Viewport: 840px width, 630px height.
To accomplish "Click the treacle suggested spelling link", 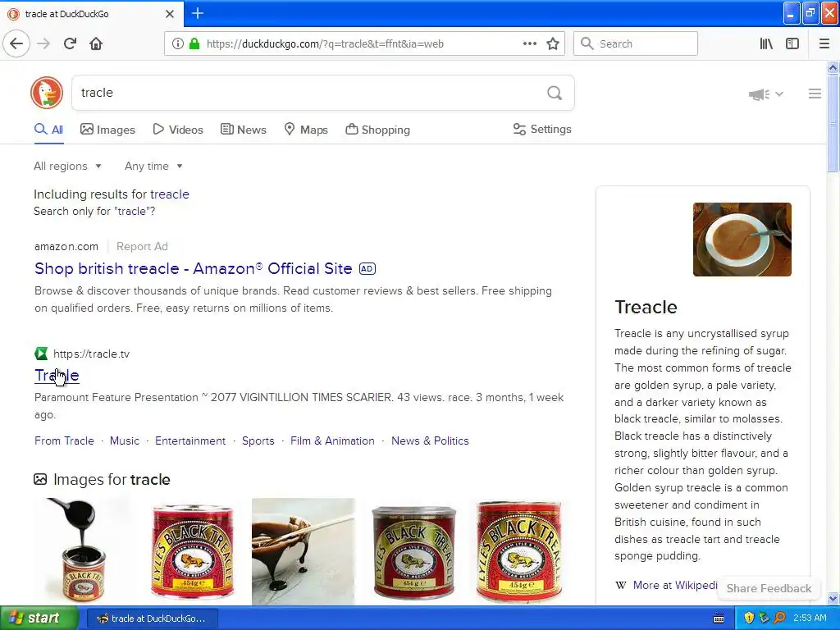I will coord(169,194).
